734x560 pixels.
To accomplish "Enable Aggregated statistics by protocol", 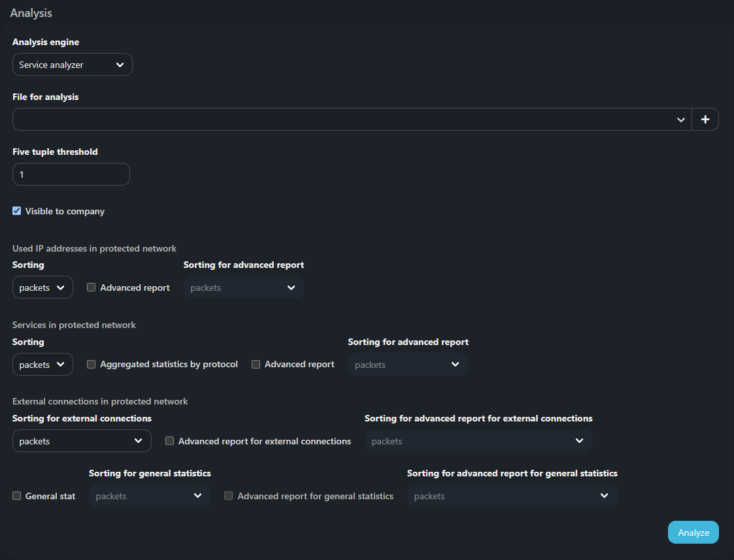I will click(92, 364).
